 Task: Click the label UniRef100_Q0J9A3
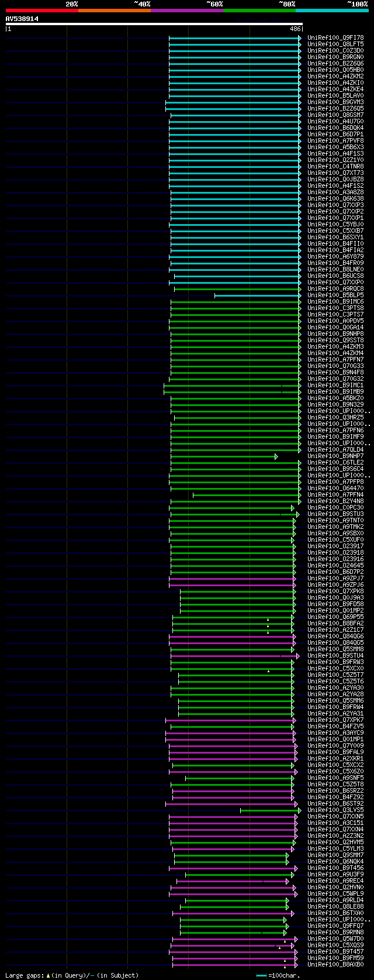coord(335,598)
